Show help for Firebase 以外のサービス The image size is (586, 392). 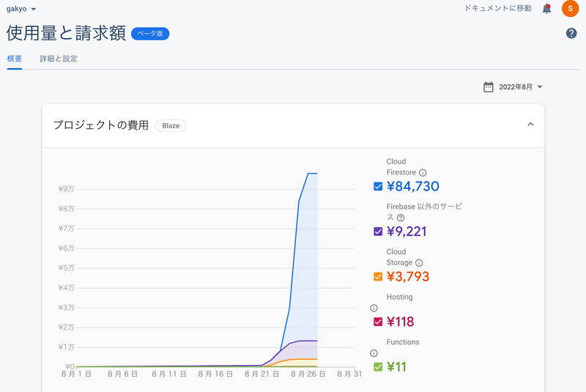(x=401, y=218)
